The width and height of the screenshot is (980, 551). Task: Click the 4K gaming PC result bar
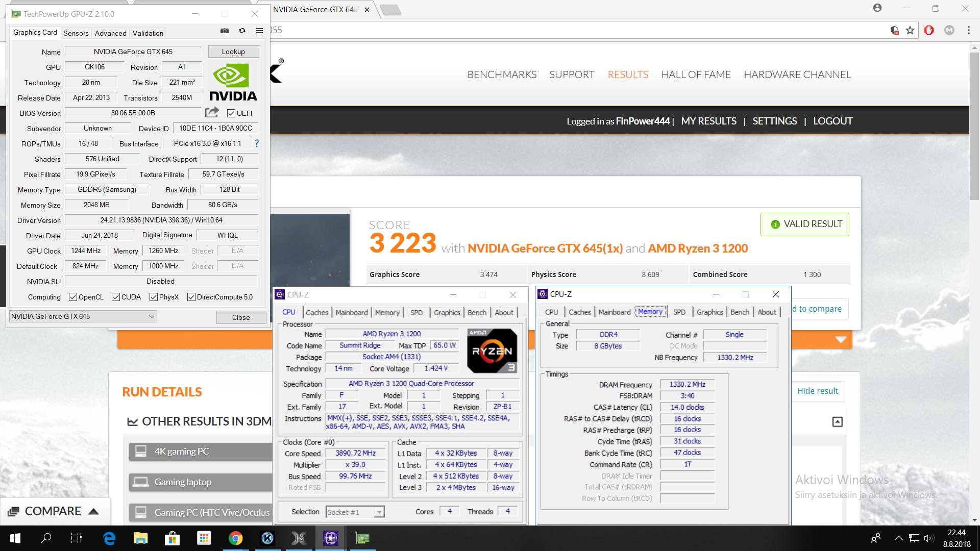[201, 452]
